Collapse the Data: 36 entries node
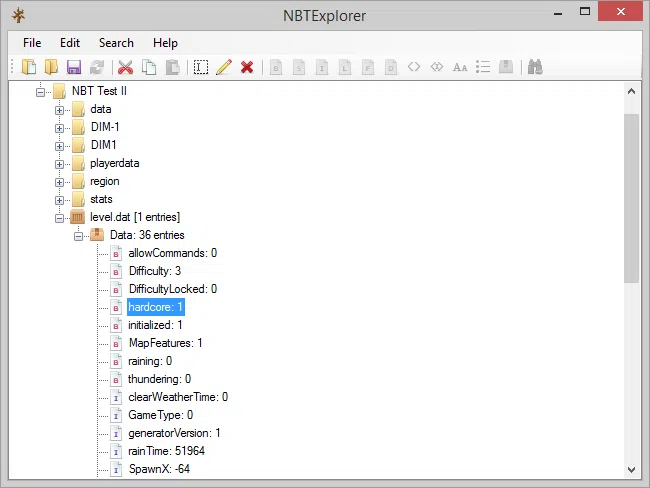650x488 pixels. point(78,235)
